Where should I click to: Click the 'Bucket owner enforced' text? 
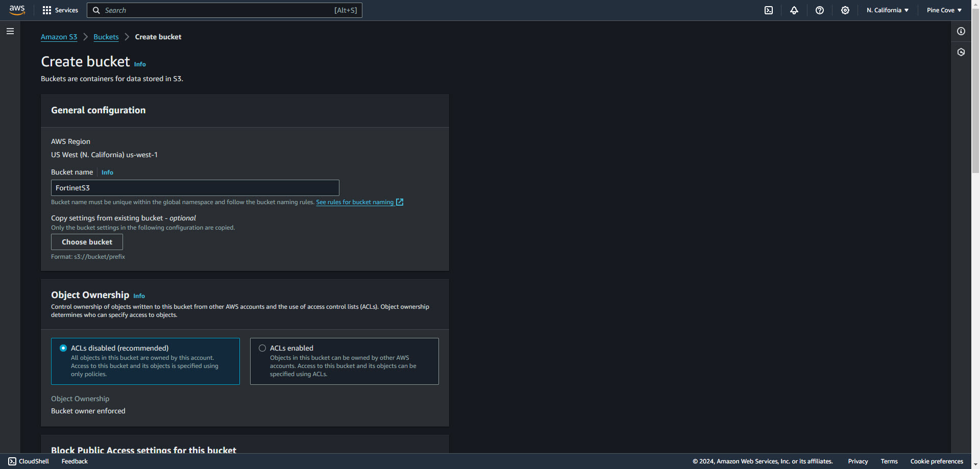pyautogui.click(x=88, y=411)
